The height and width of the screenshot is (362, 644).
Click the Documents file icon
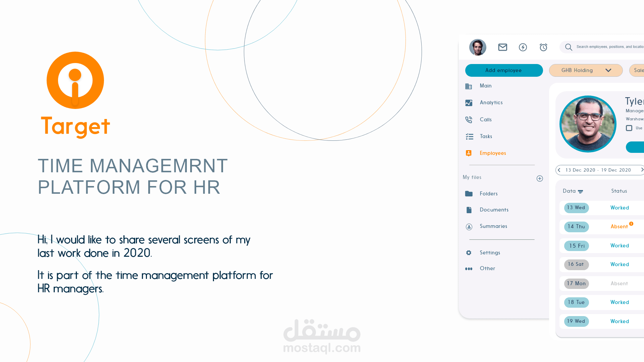469,210
